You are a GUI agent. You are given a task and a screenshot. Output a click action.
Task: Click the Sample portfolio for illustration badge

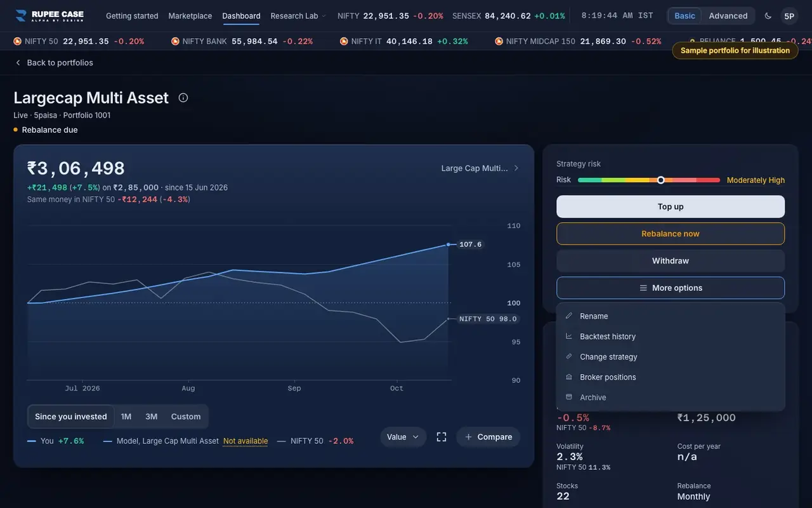[735, 51]
